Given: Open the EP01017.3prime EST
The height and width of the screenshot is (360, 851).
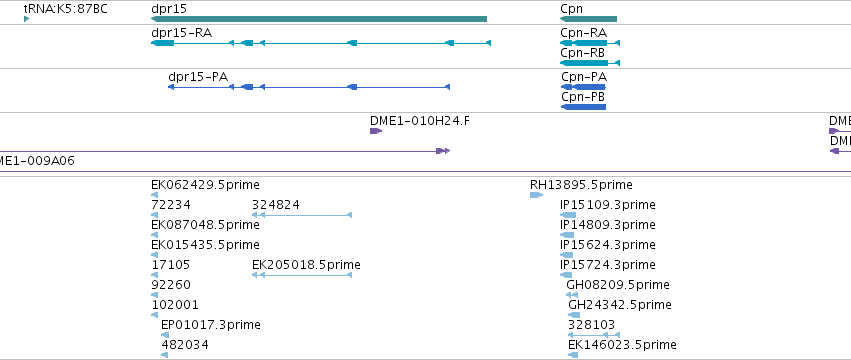Looking at the screenshot, I should pos(165,335).
